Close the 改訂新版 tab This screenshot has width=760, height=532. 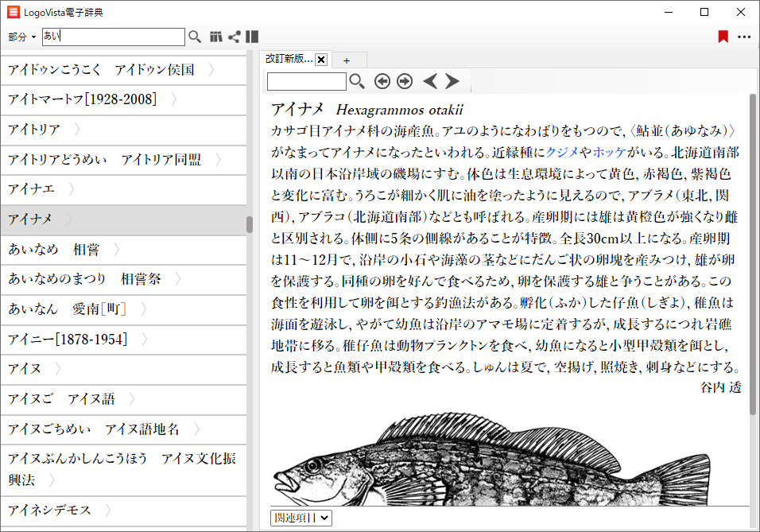click(x=321, y=60)
